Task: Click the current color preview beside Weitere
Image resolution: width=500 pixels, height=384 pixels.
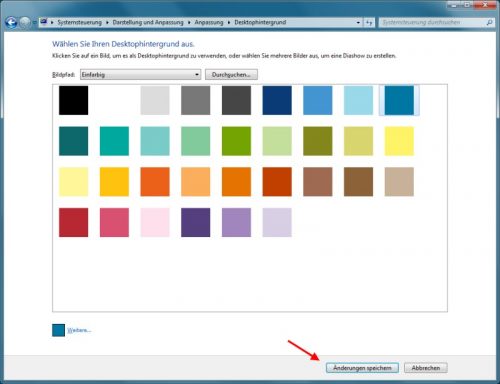Action: [x=58, y=330]
